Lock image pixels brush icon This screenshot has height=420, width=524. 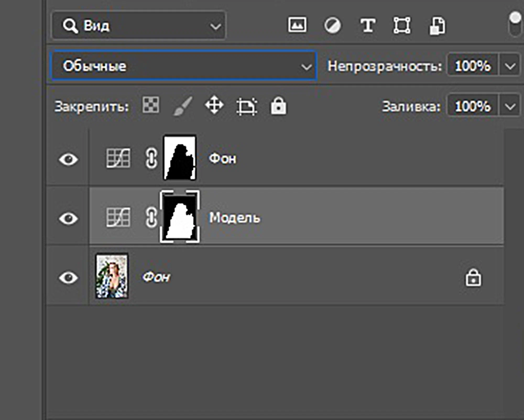point(183,106)
